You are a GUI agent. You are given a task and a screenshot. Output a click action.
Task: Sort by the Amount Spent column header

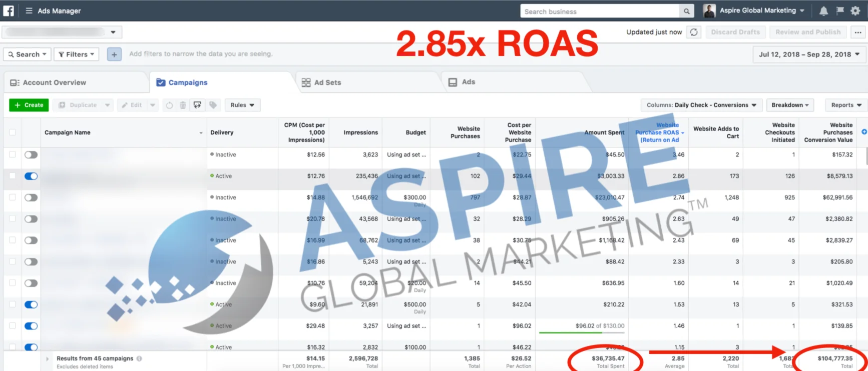click(582, 132)
